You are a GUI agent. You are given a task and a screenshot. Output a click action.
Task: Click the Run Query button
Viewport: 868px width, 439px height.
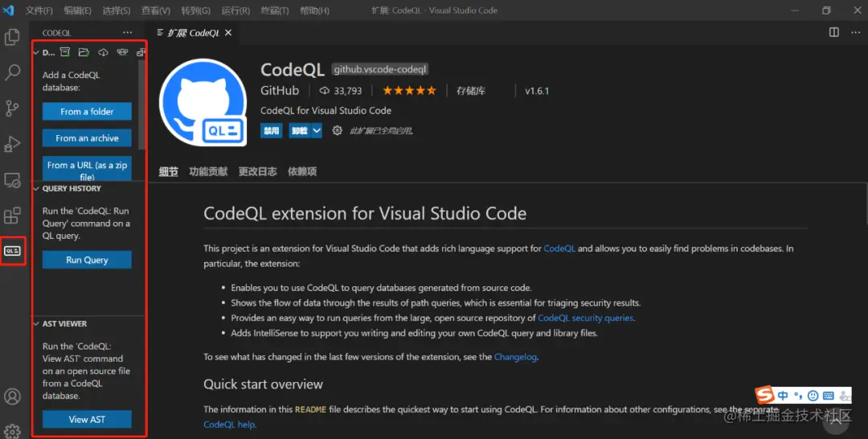point(87,260)
